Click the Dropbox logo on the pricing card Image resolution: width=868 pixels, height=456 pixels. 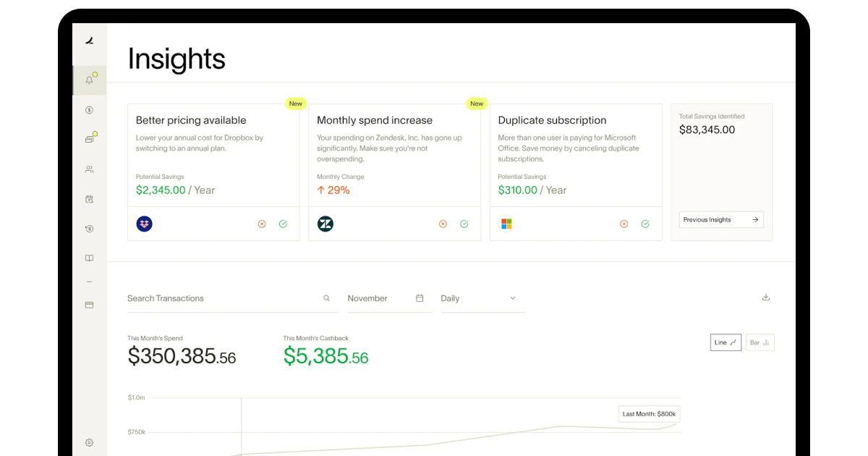tap(144, 224)
